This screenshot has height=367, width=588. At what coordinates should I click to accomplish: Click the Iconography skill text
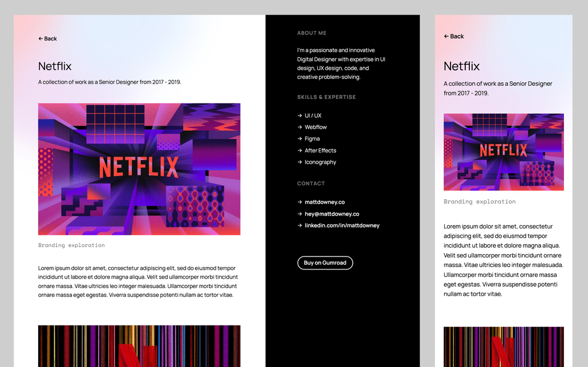click(x=320, y=162)
